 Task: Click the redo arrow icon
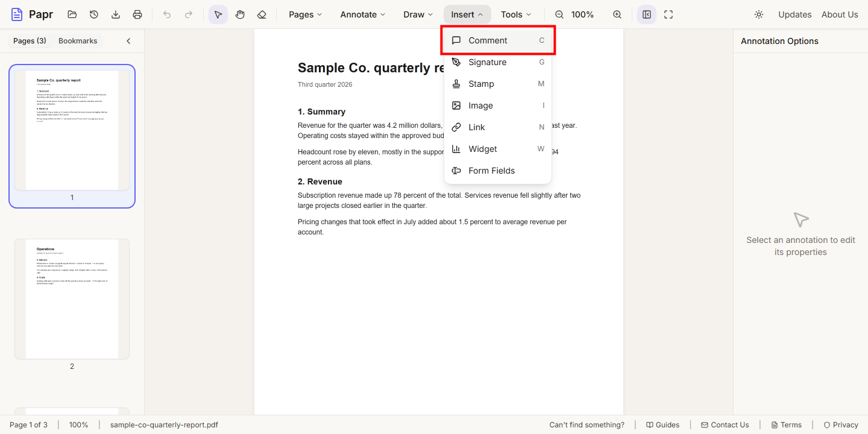(x=189, y=14)
